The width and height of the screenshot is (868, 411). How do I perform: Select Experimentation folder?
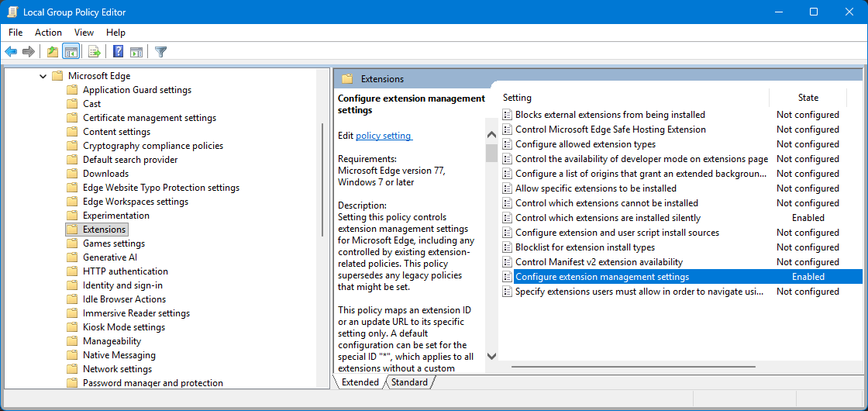coord(116,216)
